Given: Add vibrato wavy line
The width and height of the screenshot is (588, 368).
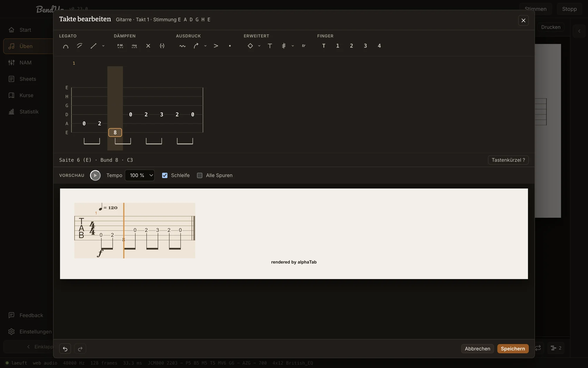Looking at the screenshot, I should point(182,46).
